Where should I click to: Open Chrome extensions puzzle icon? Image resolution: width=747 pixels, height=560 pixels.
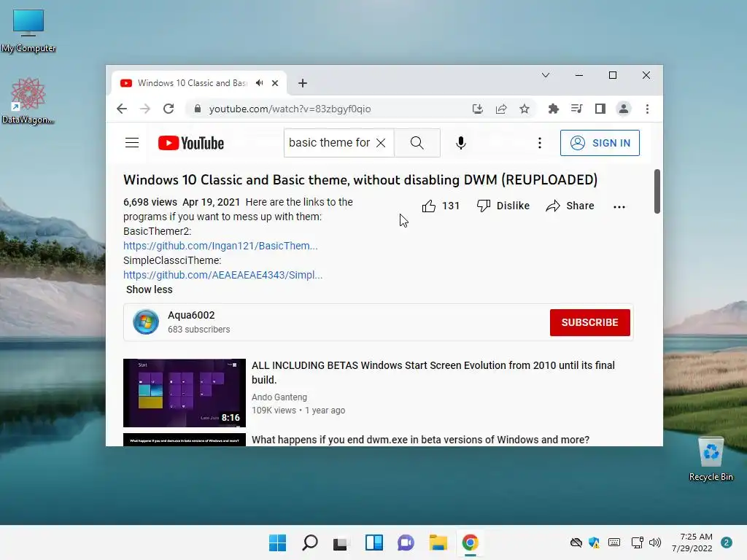click(x=553, y=109)
